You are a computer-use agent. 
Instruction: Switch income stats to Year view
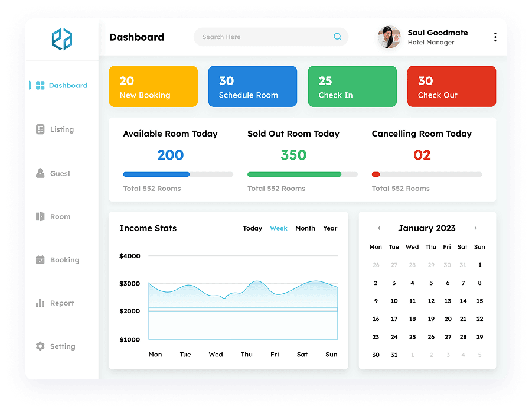329,228
